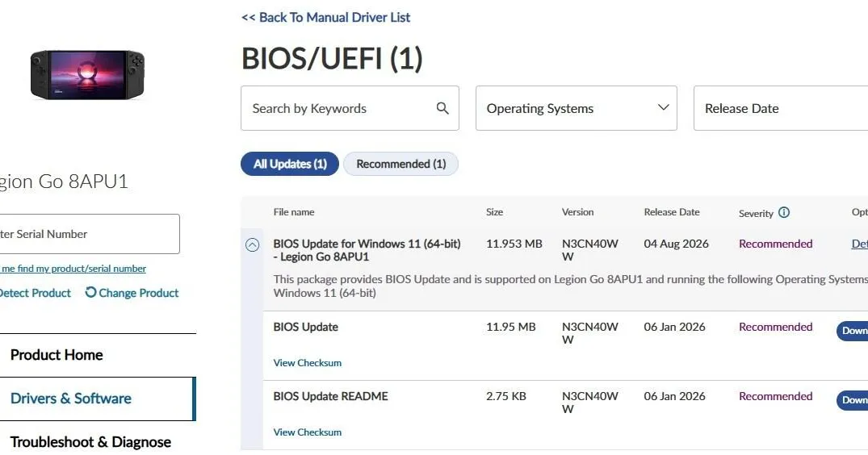The image size is (868, 455).
Task: Click the File name column header
Action: [x=294, y=212]
